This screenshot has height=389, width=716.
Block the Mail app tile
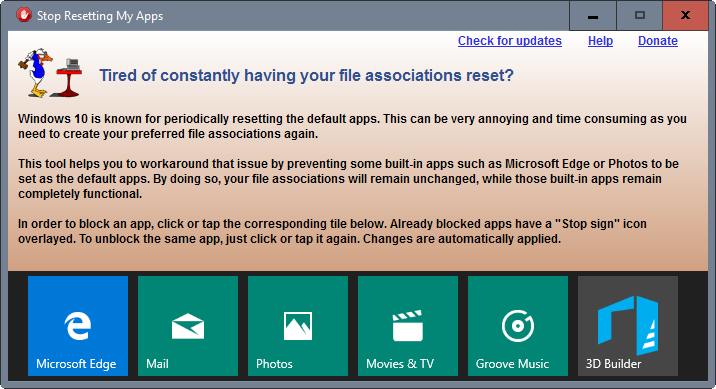[x=188, y=326]
